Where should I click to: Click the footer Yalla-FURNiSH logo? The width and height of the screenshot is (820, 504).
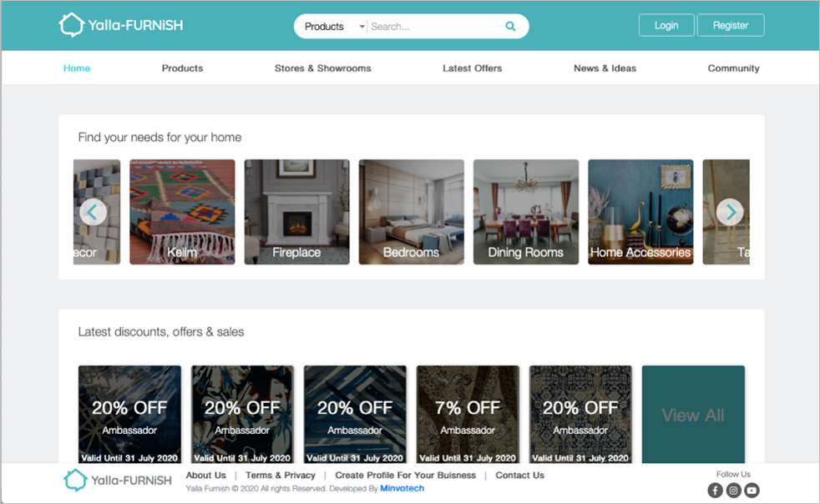[118, 480]
